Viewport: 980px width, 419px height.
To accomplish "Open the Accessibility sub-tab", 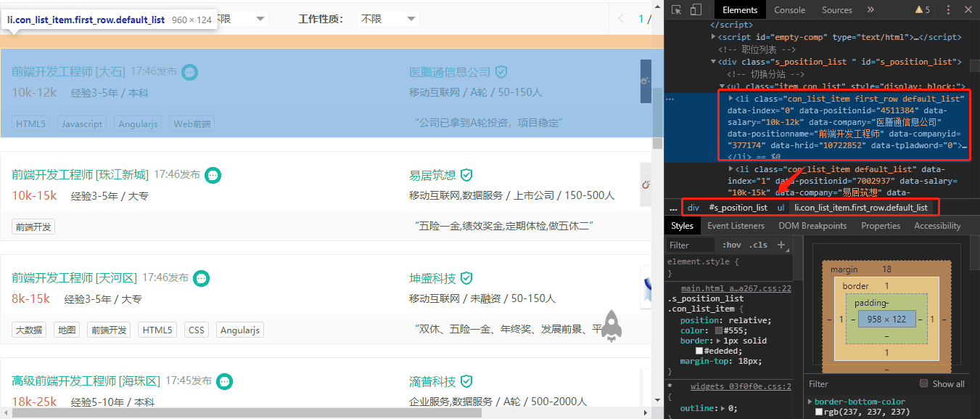I will click(937, 226).
